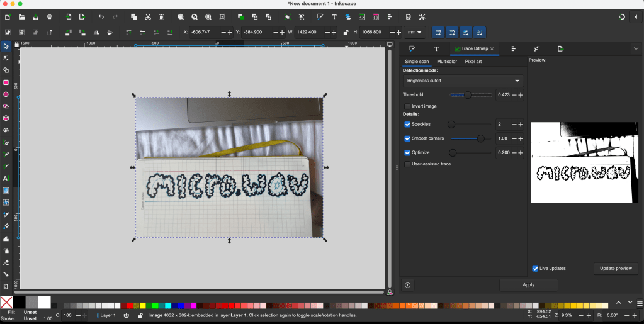Open the Detection mode Brightness cutoff dropdown
Viewport: 644px width, 324px height.
pos(463,81)
